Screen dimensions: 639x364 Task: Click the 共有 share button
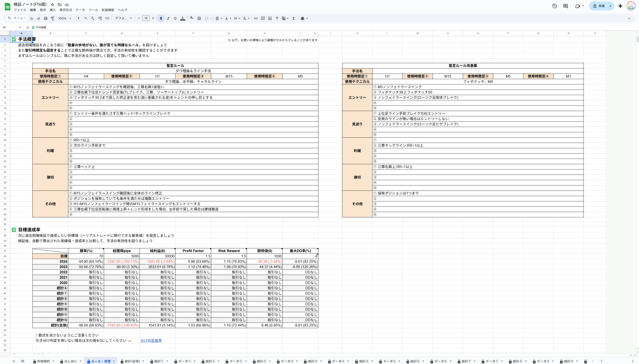pos(599,6)
